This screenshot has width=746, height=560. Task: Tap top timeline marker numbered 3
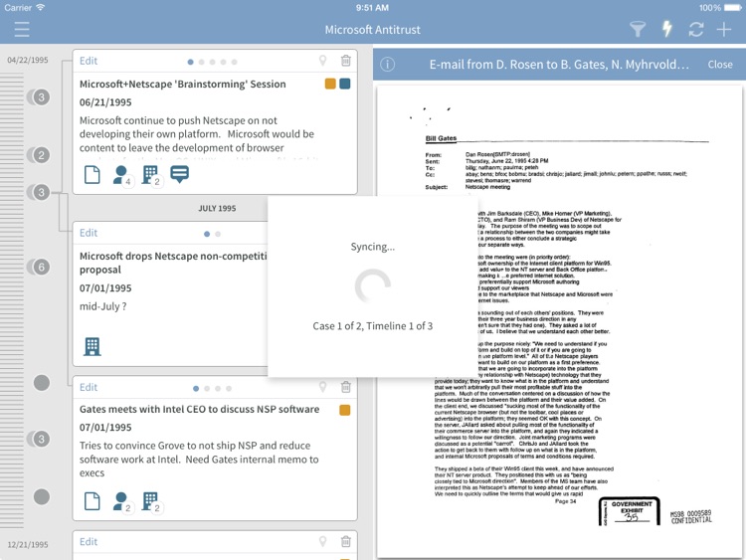click(x=40, y=97)
